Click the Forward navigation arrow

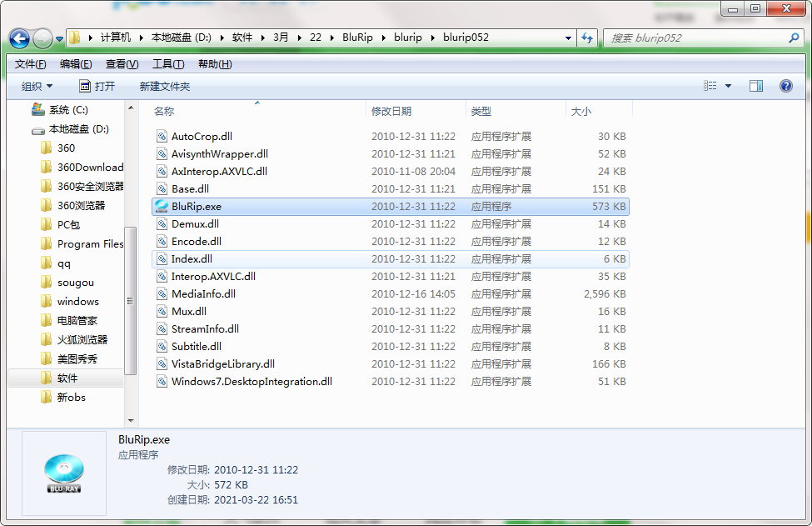click(x=42, y=39)
